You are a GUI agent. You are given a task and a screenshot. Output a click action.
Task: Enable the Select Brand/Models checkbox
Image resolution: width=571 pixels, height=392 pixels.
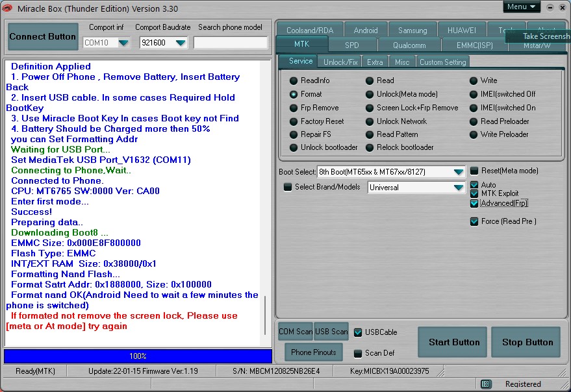tap(288, 187)
